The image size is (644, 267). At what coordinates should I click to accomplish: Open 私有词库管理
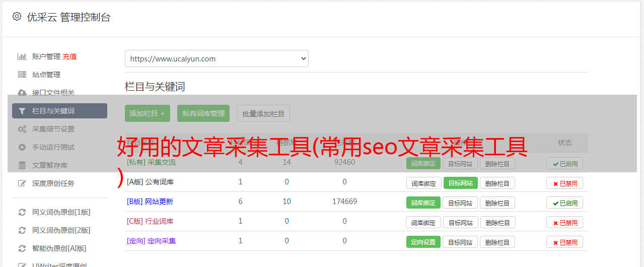tap(203, 113)
